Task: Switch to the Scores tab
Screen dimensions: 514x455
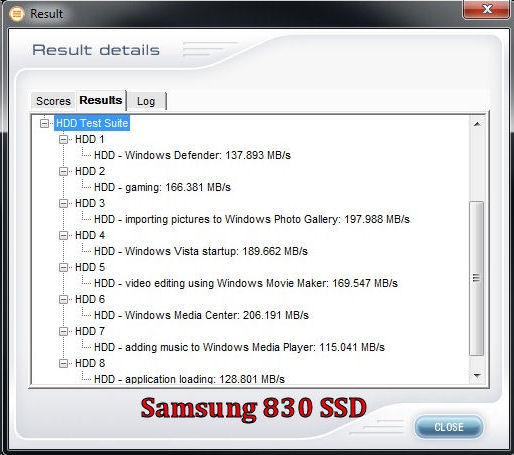Action: (x=53, y=101)
